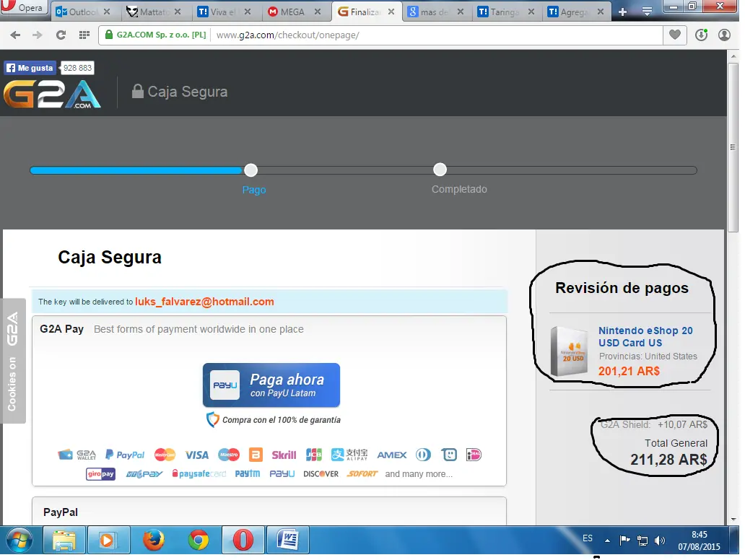The width and height of the screenshot is (745, 560).
Task: Click the Pago step marker on progress bar
Action: pos(251,170)
